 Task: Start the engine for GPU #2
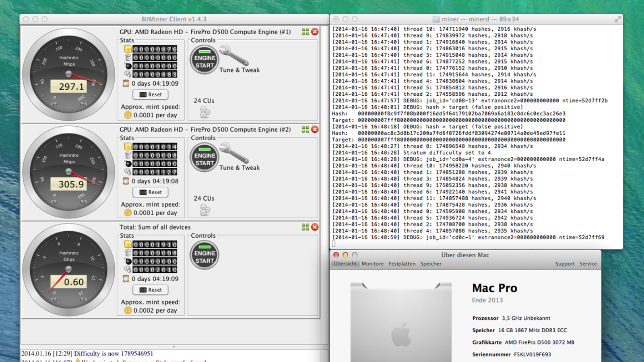(204, 158)
